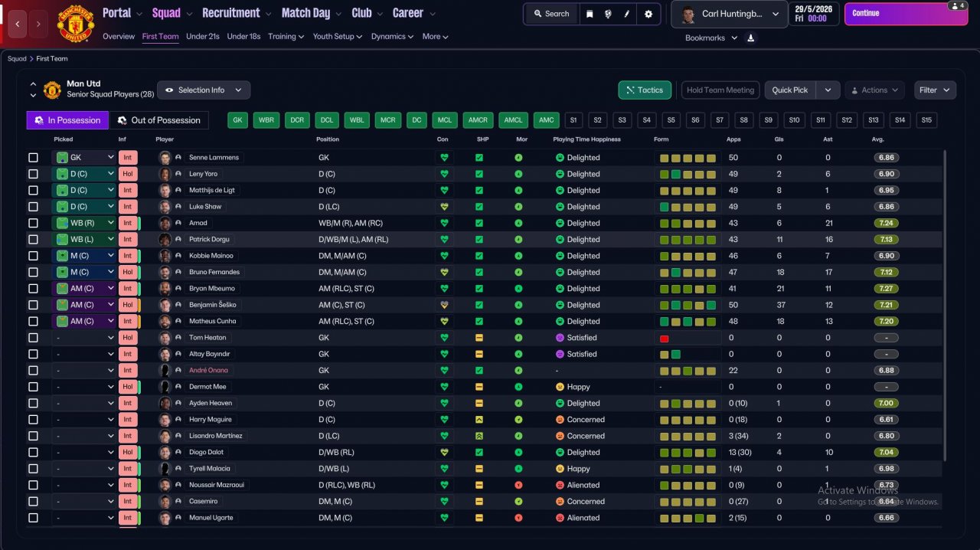Open the picked-position dropdown for Ayden Heaven
Image resolution: width=980 pixels, height=550 pixels.
coord(83,403)
